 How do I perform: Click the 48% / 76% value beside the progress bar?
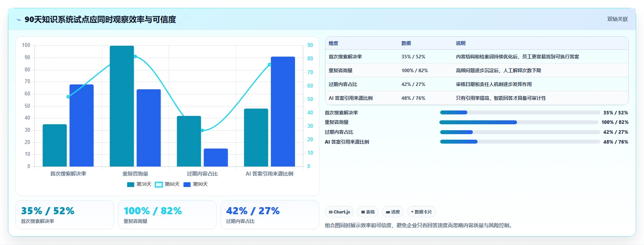click(x=616, y=142)
